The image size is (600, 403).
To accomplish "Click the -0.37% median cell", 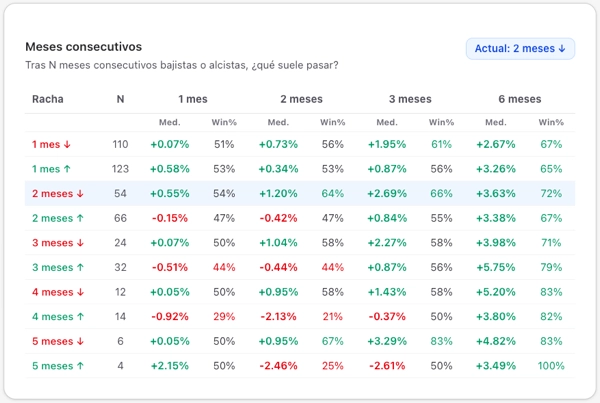I will (x=387, y=317).
